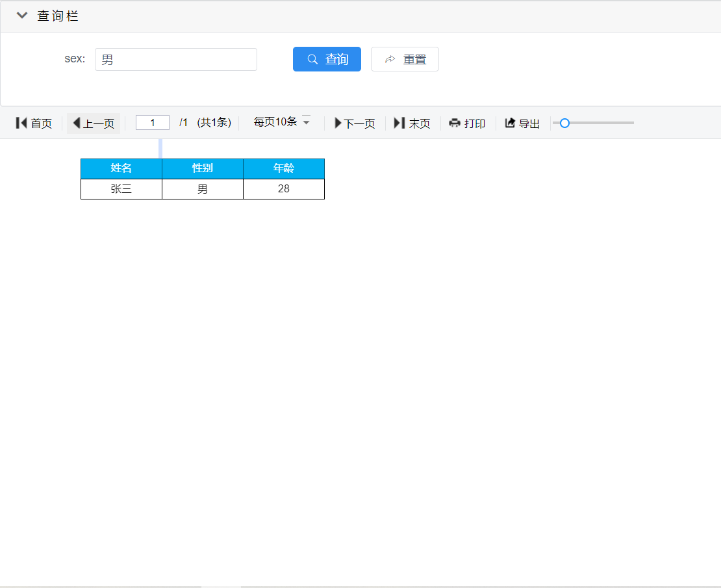Click the 查询栏 panel header title
Screen dimensions: 721x588
tap(58, 16)
